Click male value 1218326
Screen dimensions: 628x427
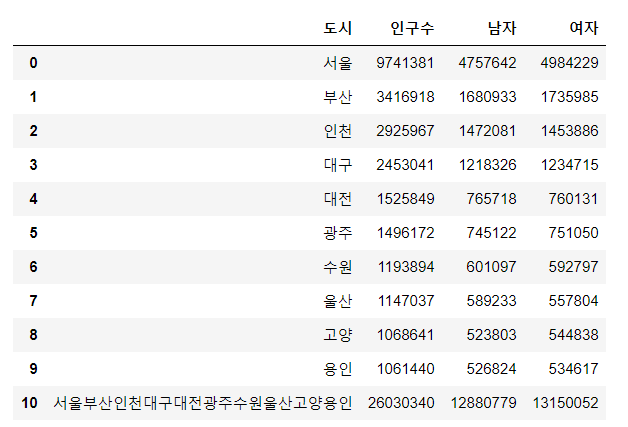pos(487,165)
